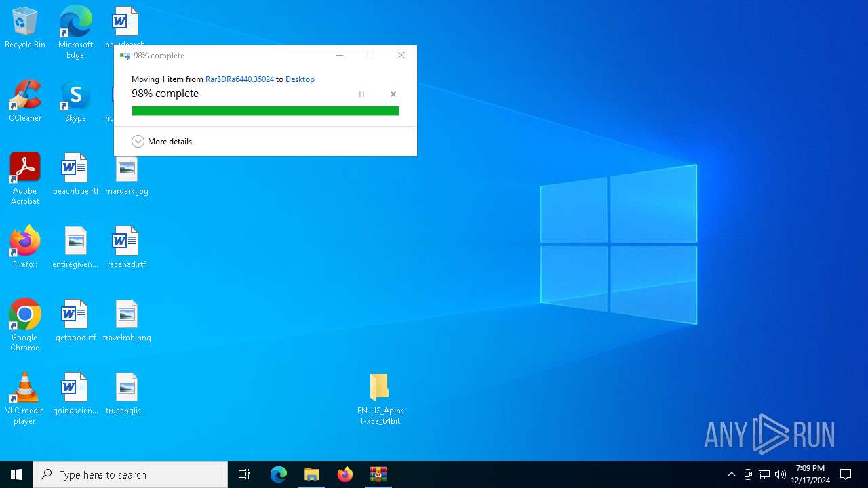The width and height of the screenshot is (868, 488).
Task: Open the Start menu
Action: point(16,474)
